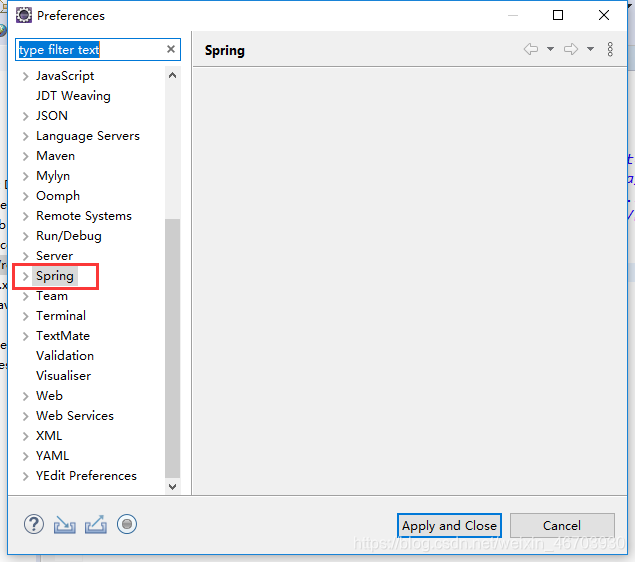Expand the Oomph tree node
Screen dimensions: 635x562
[x=26, y=196]
